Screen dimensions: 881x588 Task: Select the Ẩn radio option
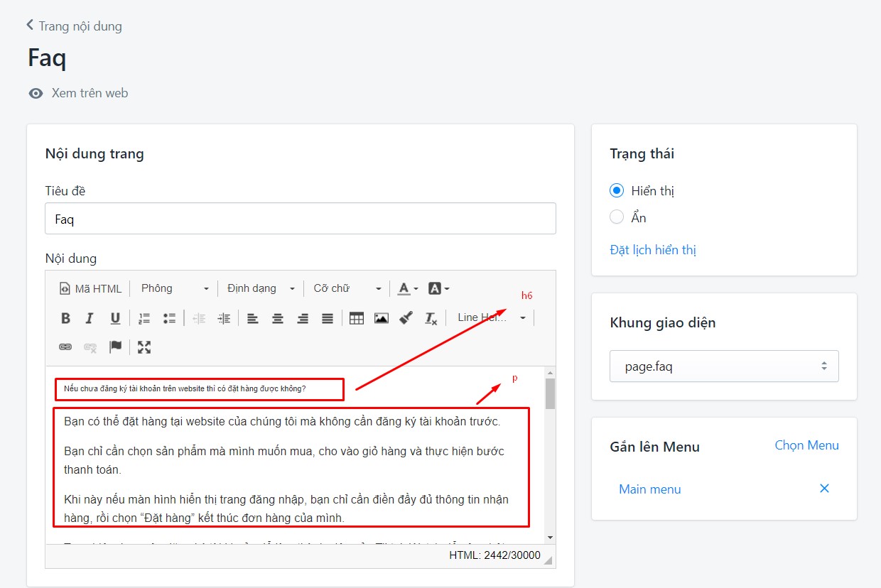click(617, 217)
